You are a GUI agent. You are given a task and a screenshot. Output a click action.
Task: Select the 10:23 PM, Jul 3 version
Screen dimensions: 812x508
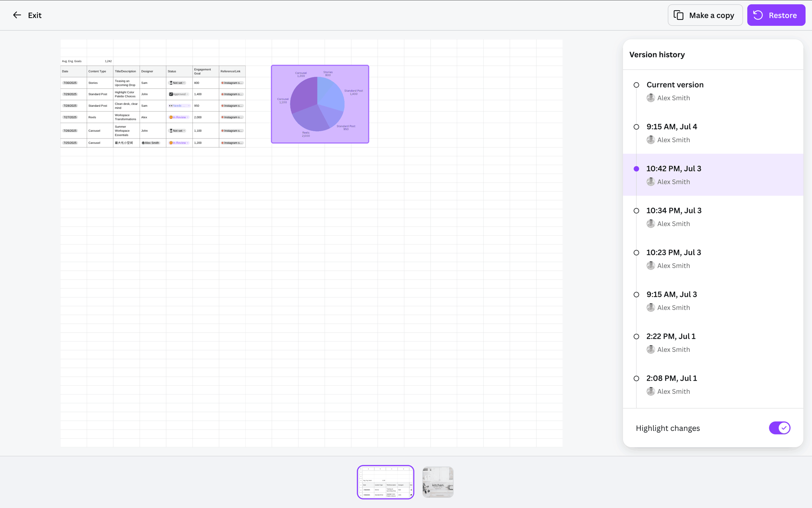tap(713, 259)
